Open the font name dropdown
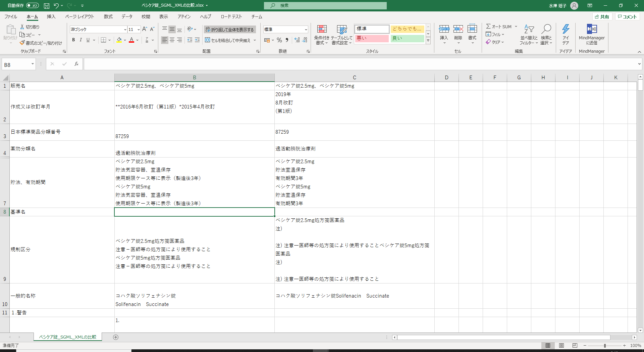The image size is (644, 352). coord(125,30)
